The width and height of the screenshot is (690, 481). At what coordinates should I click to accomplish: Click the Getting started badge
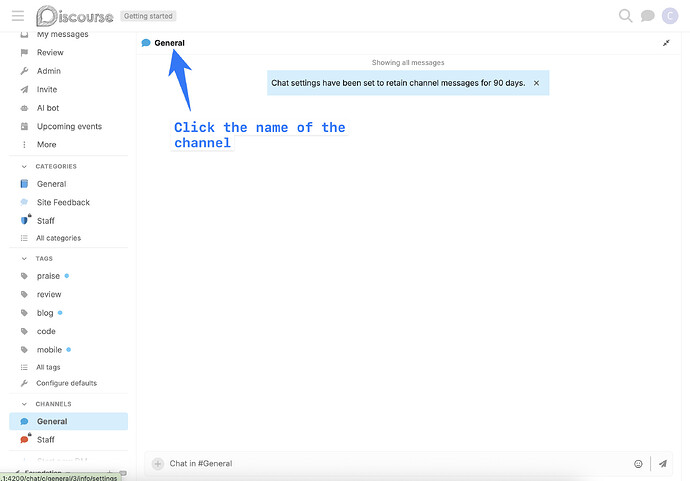click(148, 16)
